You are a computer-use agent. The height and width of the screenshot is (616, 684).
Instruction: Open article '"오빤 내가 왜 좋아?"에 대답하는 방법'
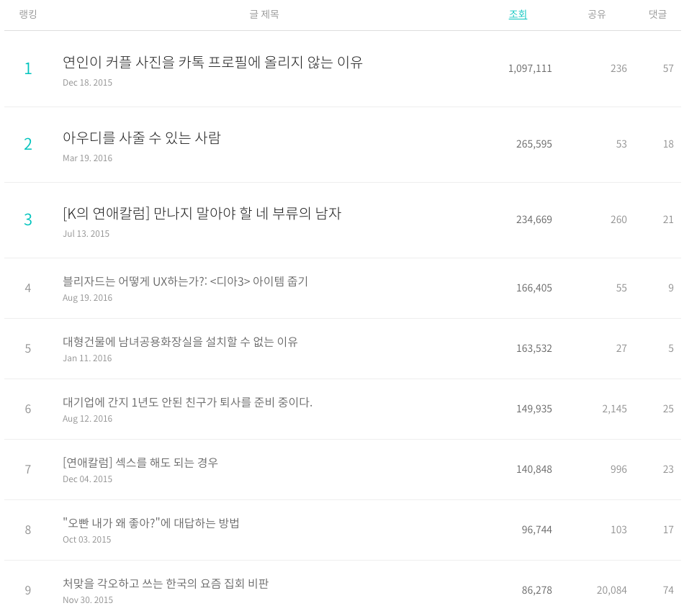[x=151, y=523]
